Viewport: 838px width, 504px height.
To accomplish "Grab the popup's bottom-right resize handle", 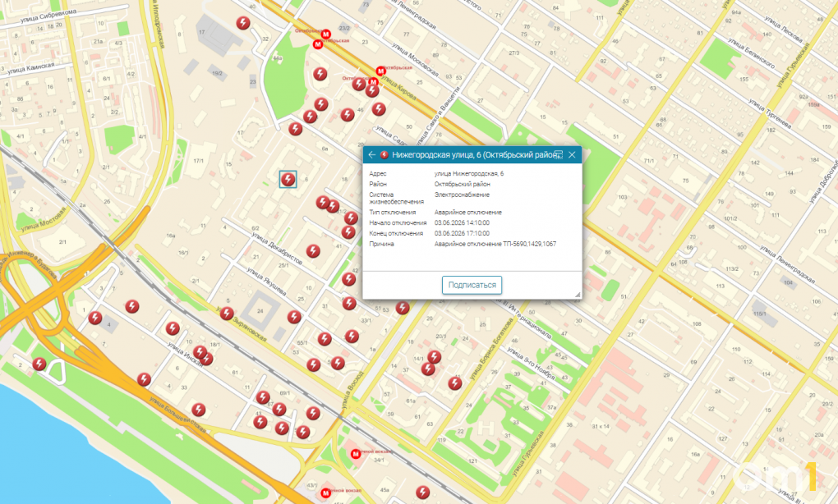I will coord(578,294).
